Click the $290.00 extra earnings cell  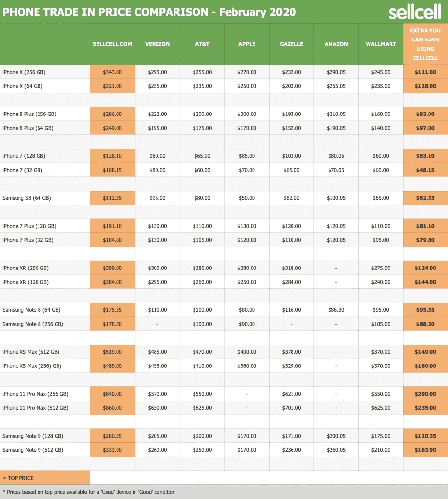pyautogui.click(x=426, y=394)
